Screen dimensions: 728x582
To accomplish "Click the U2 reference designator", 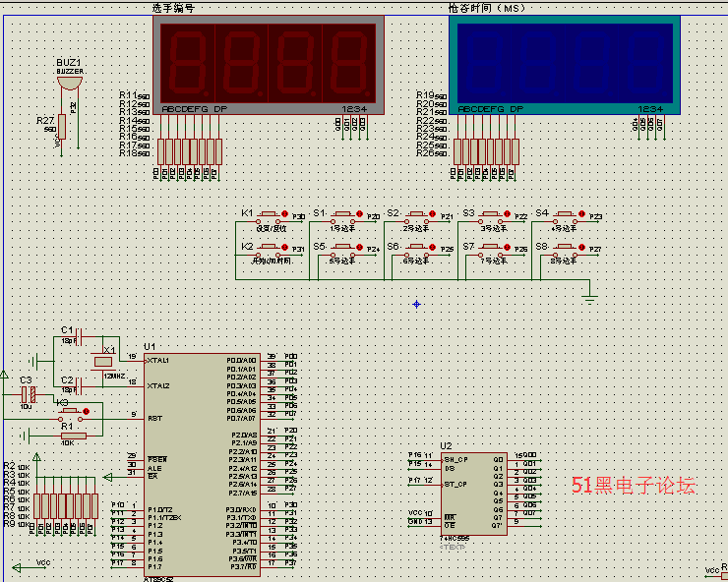I will pos(446,446).
